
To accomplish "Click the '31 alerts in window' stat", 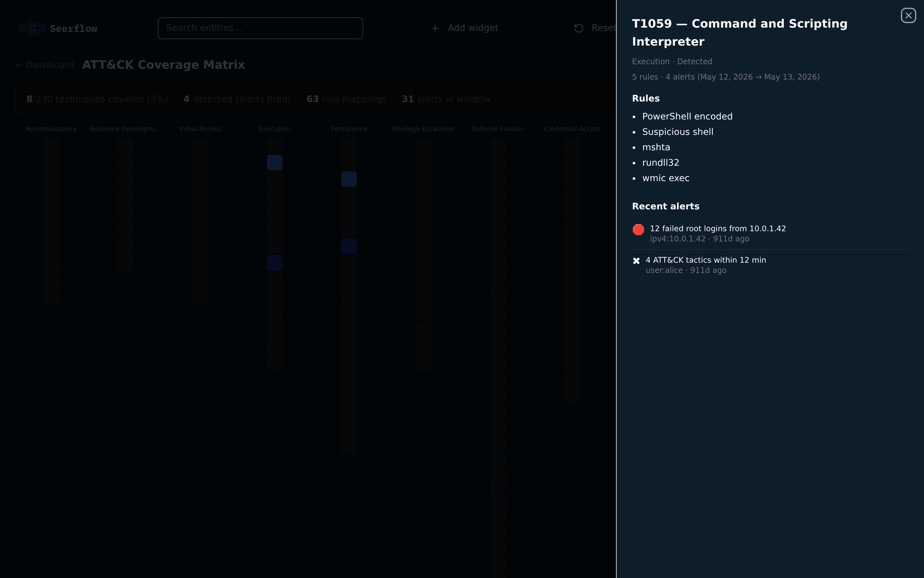I will point(446,100).
